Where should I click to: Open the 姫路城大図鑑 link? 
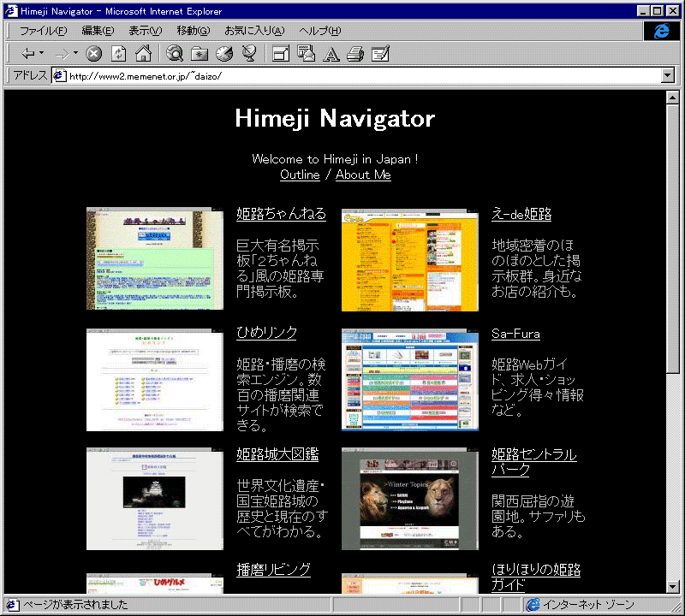277,454
